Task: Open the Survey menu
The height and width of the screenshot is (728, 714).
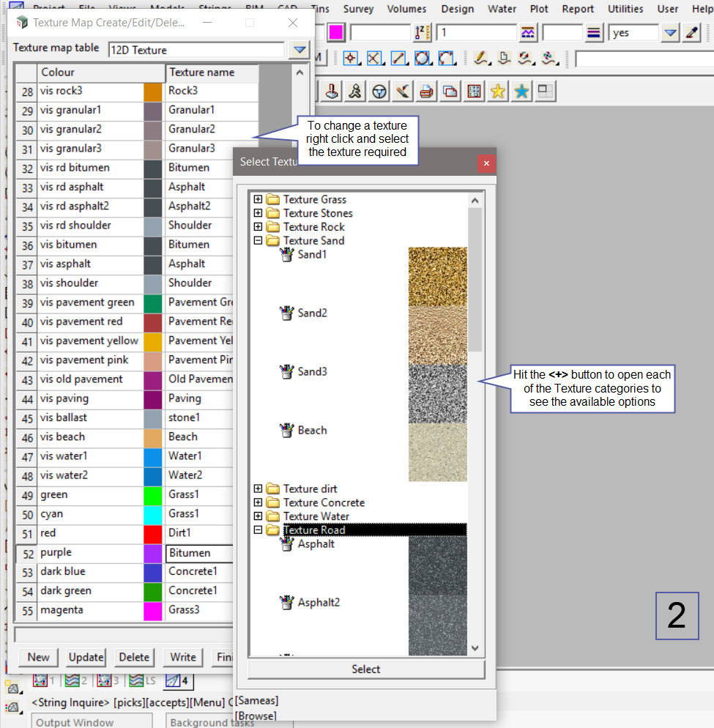Action: [357, 9]
